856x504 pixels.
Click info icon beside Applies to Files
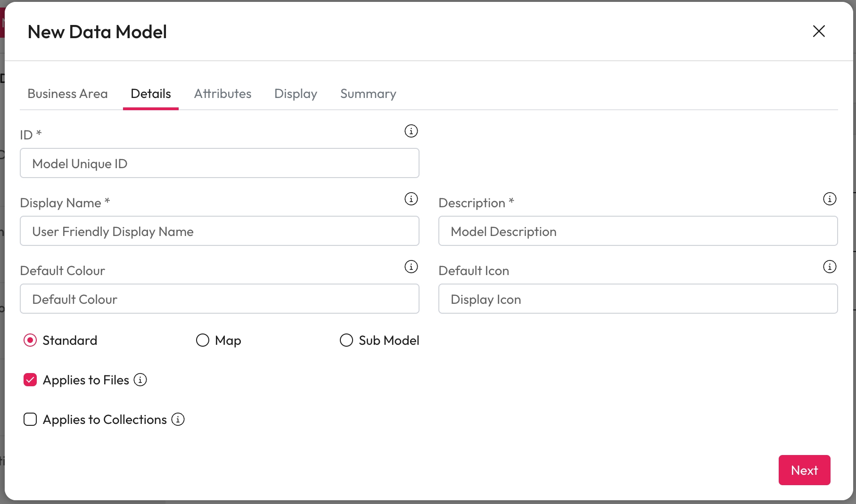pos(140,380)
